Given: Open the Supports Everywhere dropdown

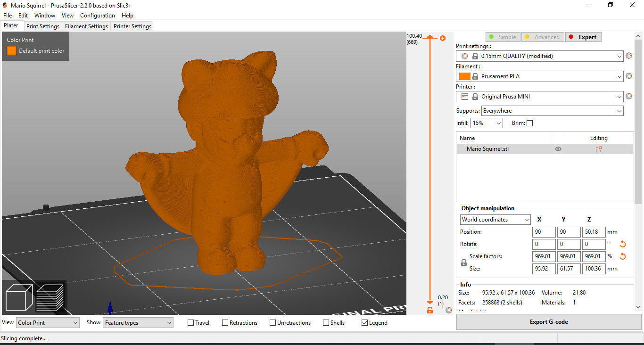Looking at the screenshot, I should point(552,111).
